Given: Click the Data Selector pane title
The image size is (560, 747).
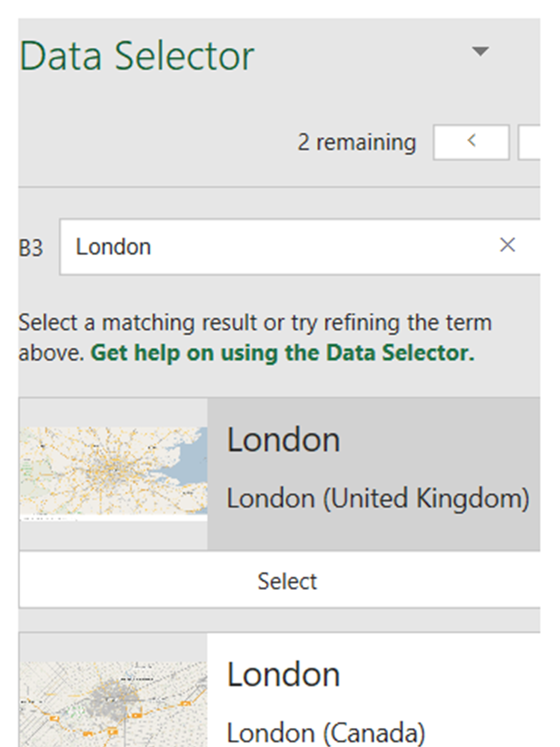Looking at the screenshot, I should 137,56.
